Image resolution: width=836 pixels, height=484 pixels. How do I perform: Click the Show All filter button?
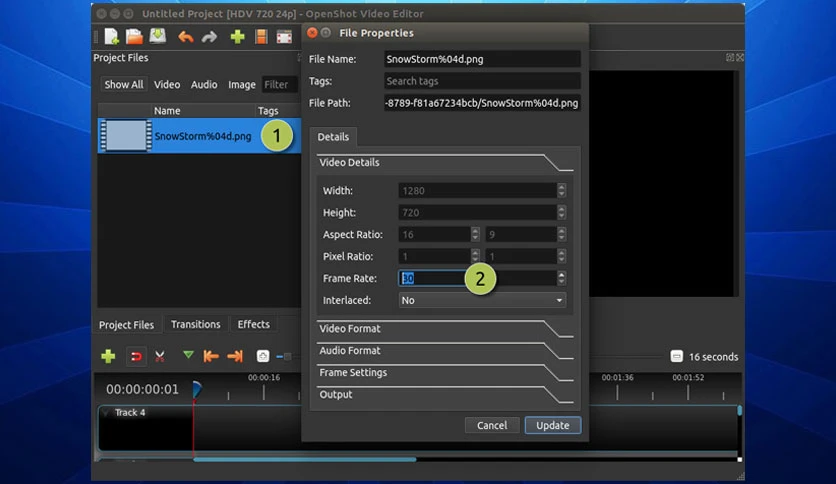pos(124,84)
